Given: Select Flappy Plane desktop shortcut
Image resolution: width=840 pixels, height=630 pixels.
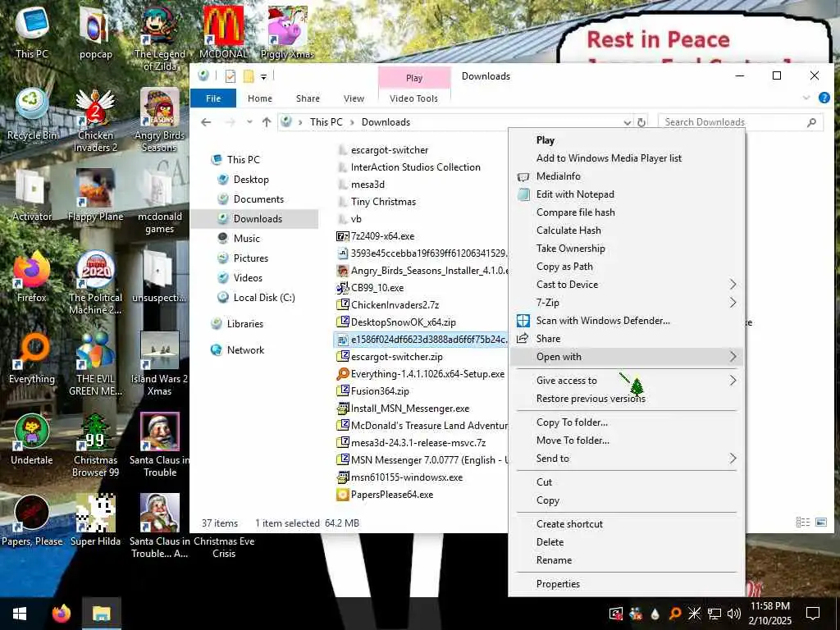Looking at the screenshot, I should tap(95, 196).
